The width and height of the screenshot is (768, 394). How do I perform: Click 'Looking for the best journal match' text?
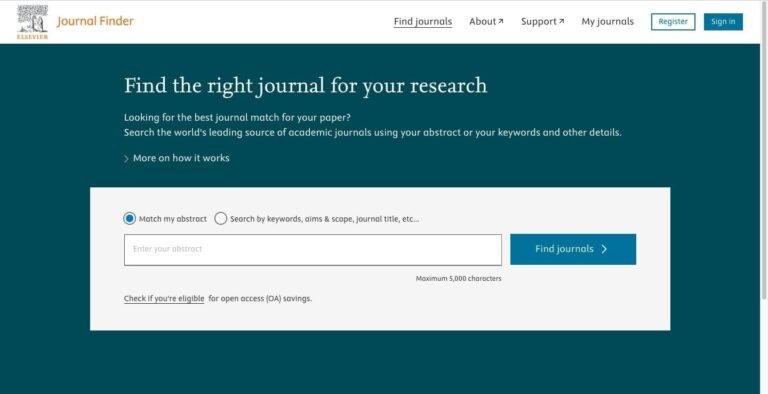click(237, 118)
